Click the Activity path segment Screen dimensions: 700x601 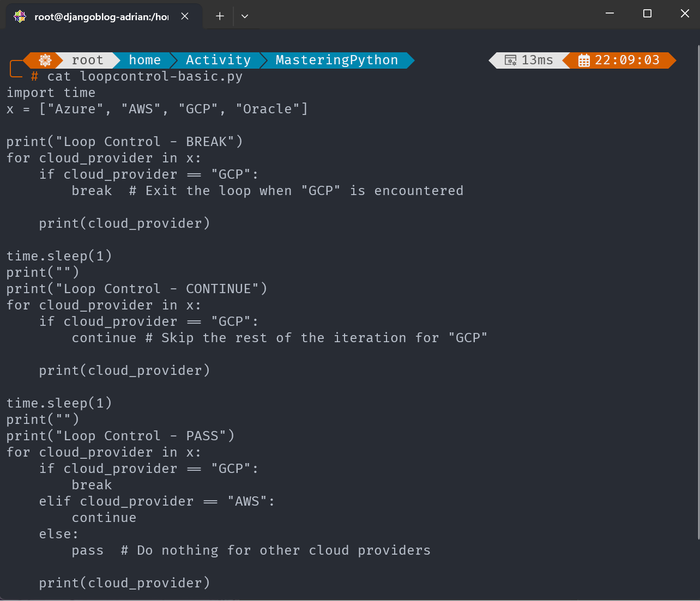point(218,60)
